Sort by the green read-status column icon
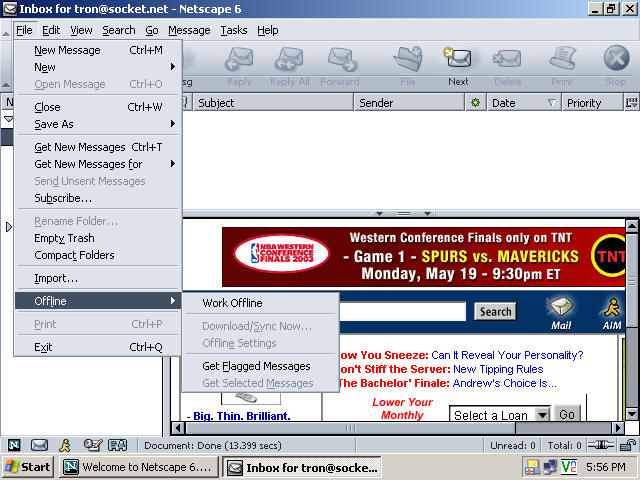Screen dimensions: 640x480 [475, 102]
